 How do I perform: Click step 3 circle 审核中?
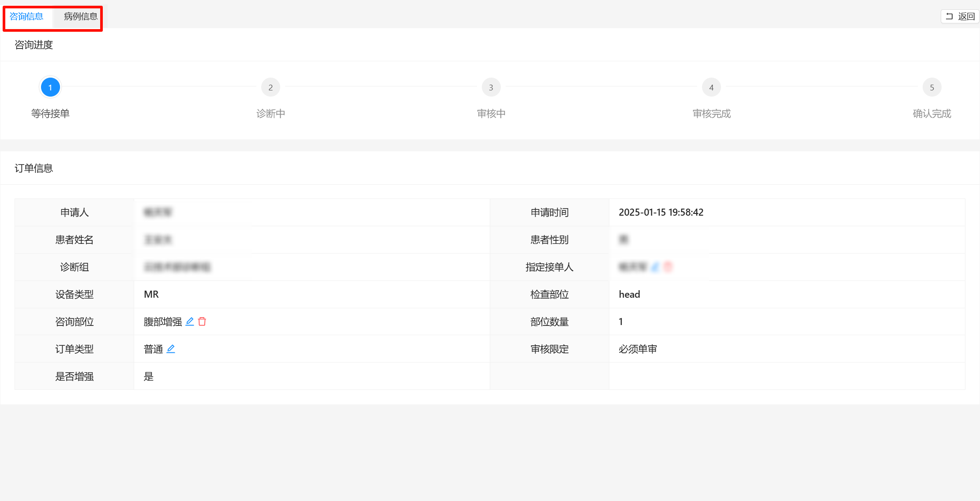click(x=491, y=87)
